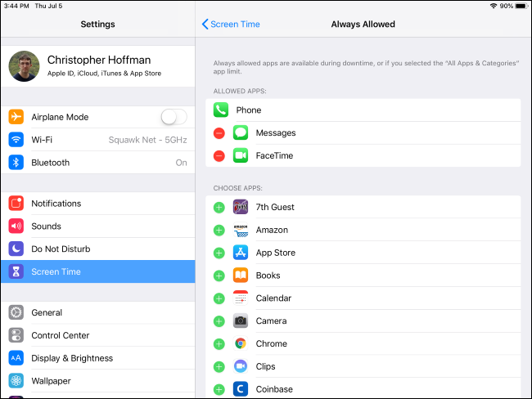Screen dimensions: 532x399
Task: Tap the Clips app icon
Action: point(241,366)
